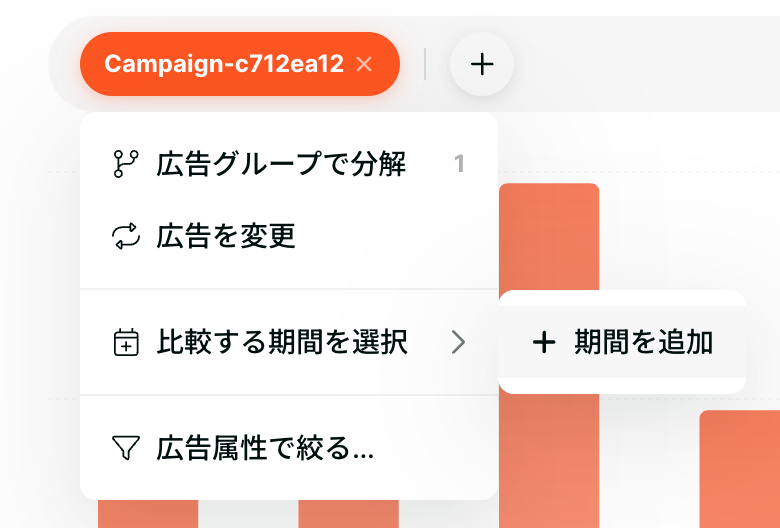The height and width of the screenshot is (528, 780).
Task: Click the short orange bar below the menu's left side
Action: click(x=148, y=514)
